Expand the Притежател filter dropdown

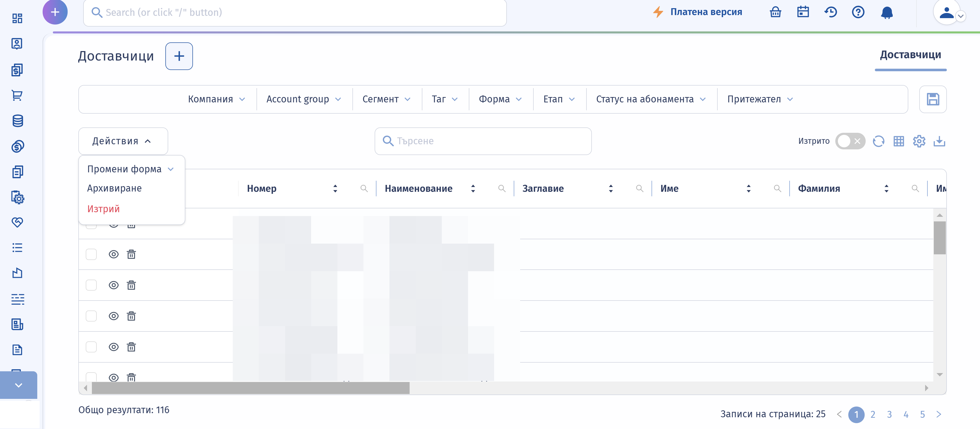click(x=760, y=99)
